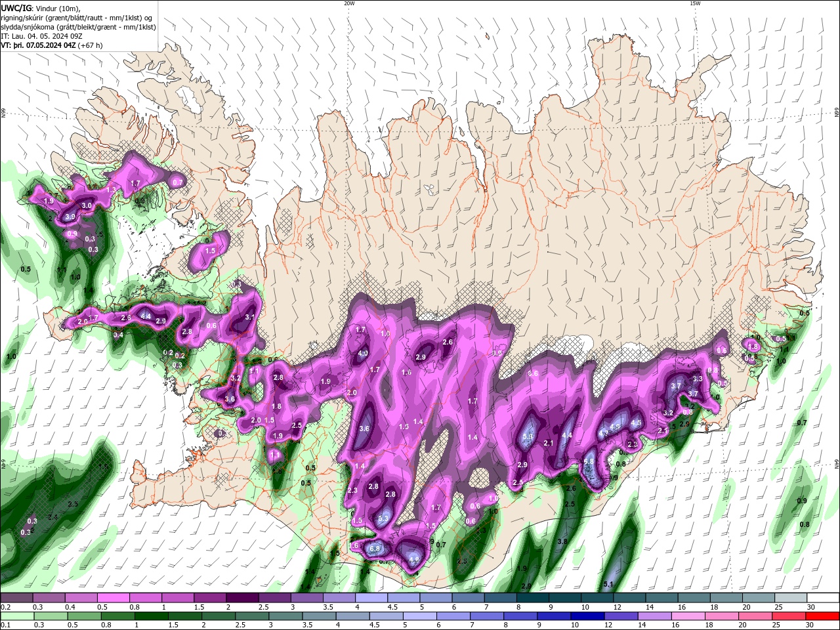
Task: Select the 'slydda/snjókoma' legend description line
Action: click(78, 27)
